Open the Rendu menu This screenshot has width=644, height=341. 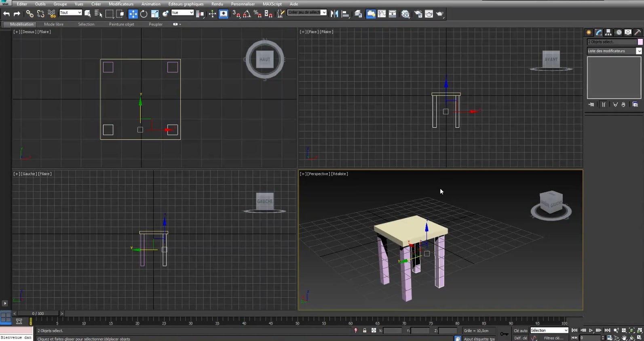tap(217, 4)
